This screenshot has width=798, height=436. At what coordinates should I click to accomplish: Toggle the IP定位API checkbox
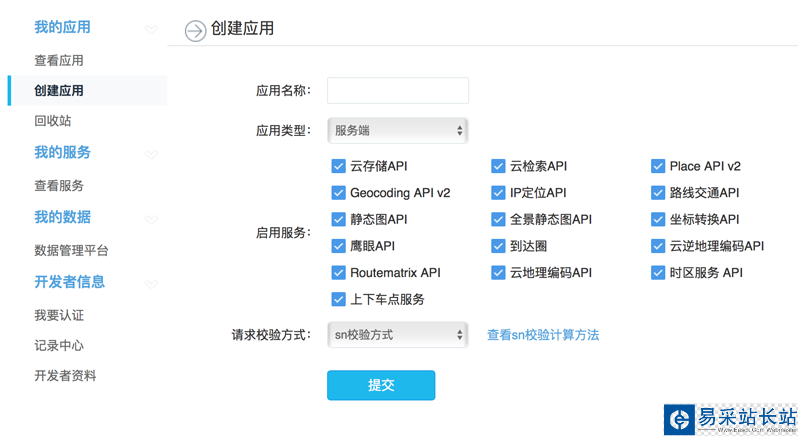pos(498,193)
